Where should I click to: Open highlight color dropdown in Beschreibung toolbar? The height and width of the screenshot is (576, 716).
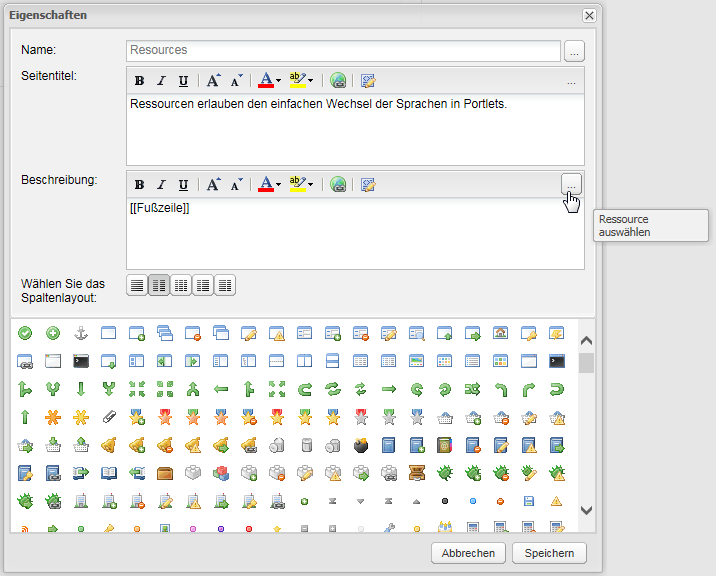(311, 185)
